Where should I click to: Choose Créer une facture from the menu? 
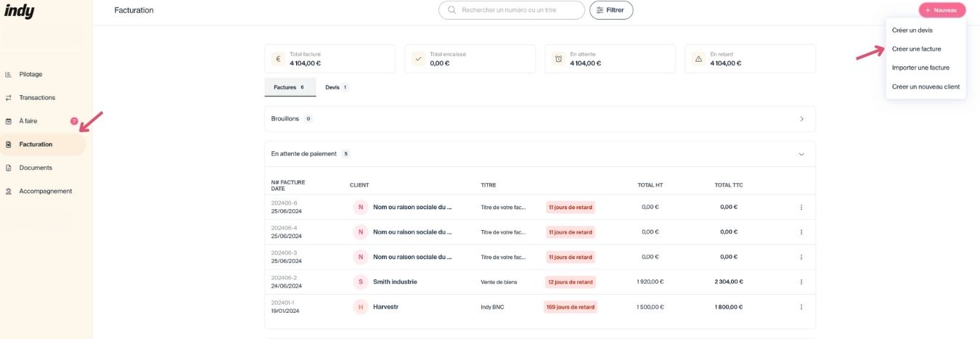[916, 49]
